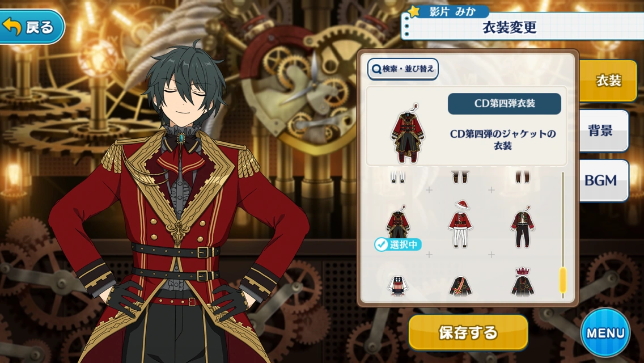Select the Santa hat Christmas outfit

[x=460, y=225]
